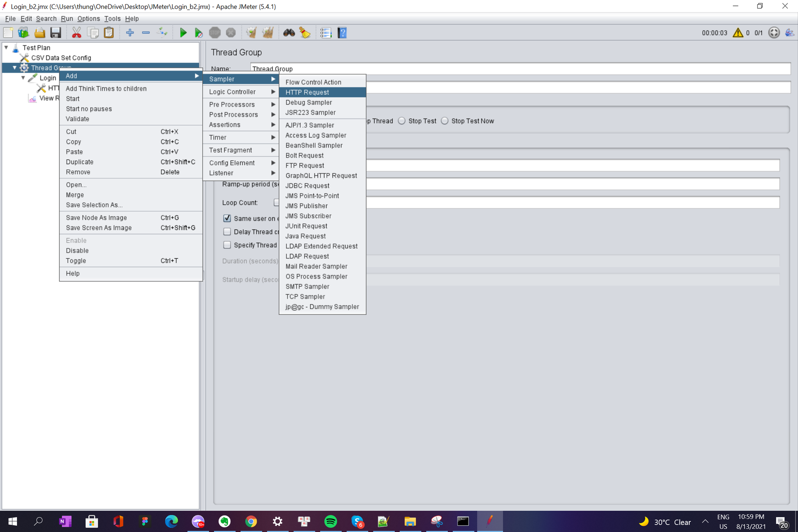Collapse the Test Plan tree node

click(x=6, y=47)
